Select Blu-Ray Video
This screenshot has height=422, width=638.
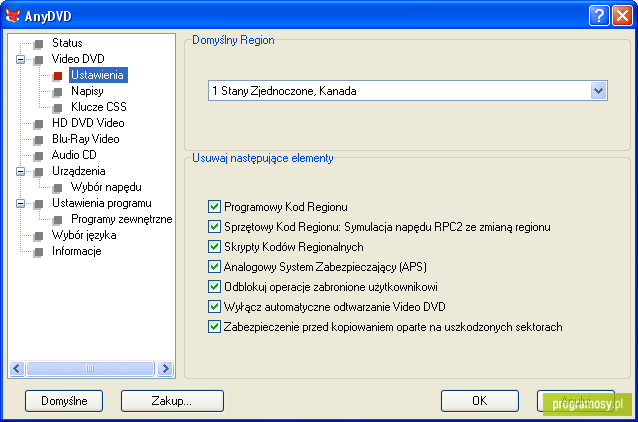click(x=85, y=139)
